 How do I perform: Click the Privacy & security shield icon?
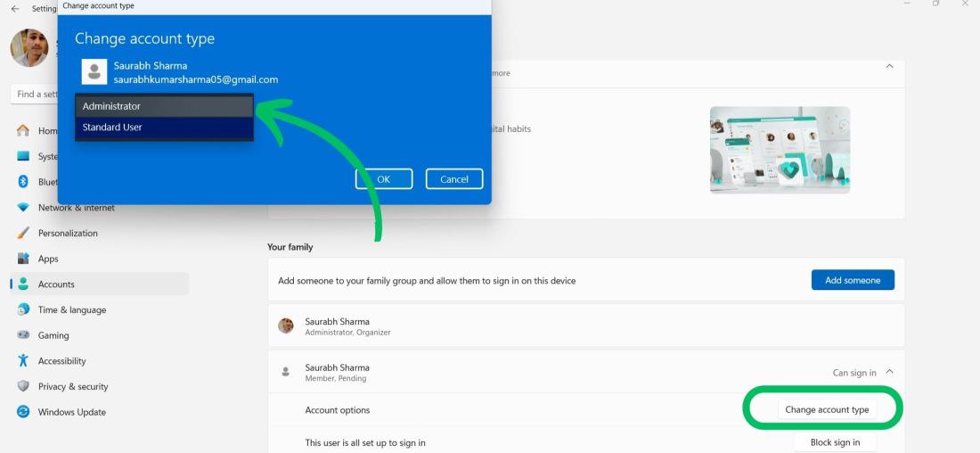pos(23,386)
